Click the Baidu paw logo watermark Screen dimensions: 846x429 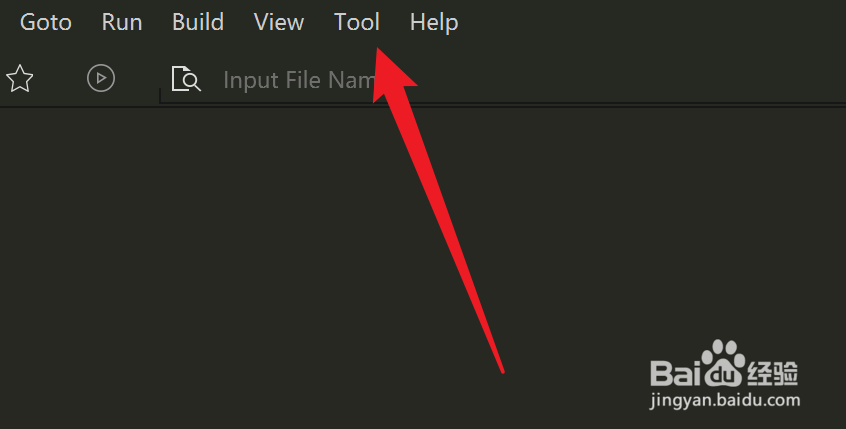[x=722, y=362]
